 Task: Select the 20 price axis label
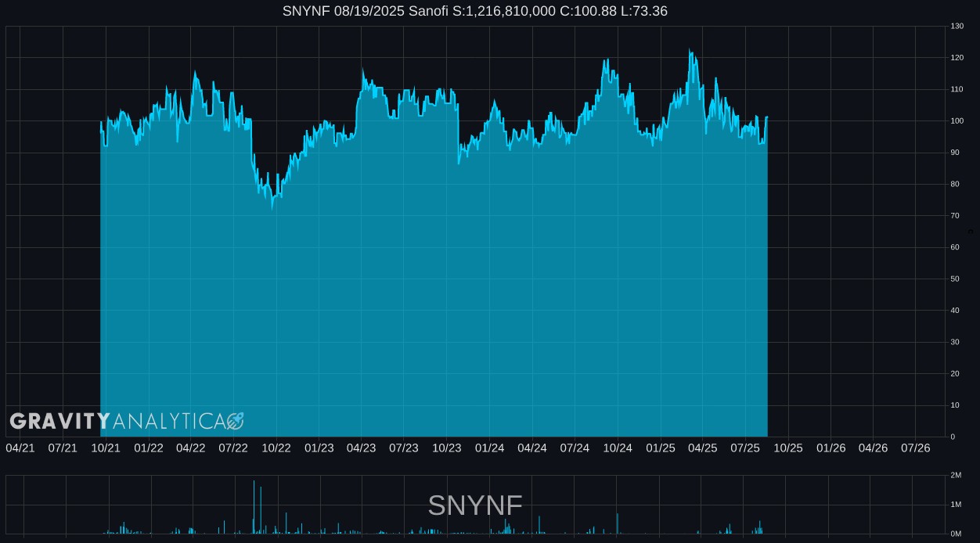coord(955,374)
